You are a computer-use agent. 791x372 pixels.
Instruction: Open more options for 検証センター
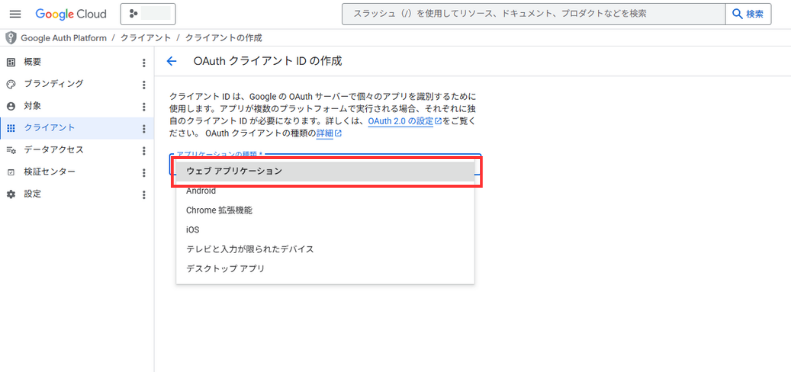tap(144, 173)
